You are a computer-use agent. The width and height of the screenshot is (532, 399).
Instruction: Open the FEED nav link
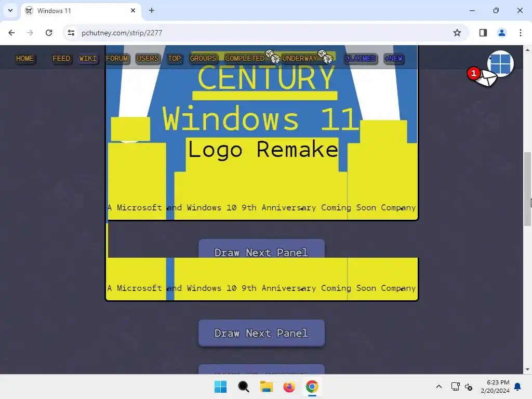tap(61, 58)
